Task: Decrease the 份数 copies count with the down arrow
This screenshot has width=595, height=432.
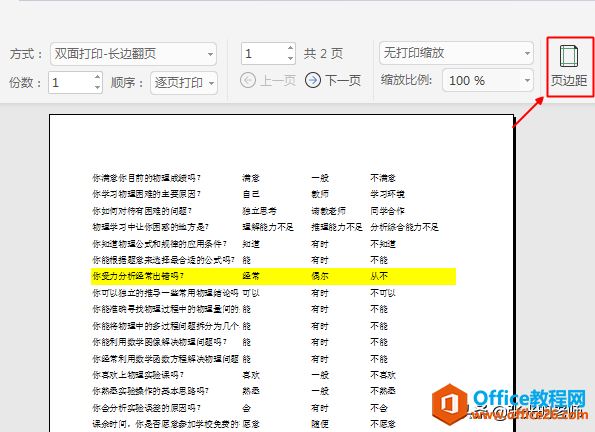Action: click(98, 87)
